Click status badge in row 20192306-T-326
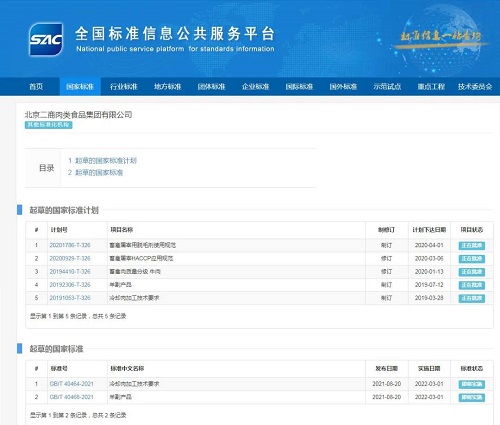The image size is (500, 425). click(x=472, y=285)
